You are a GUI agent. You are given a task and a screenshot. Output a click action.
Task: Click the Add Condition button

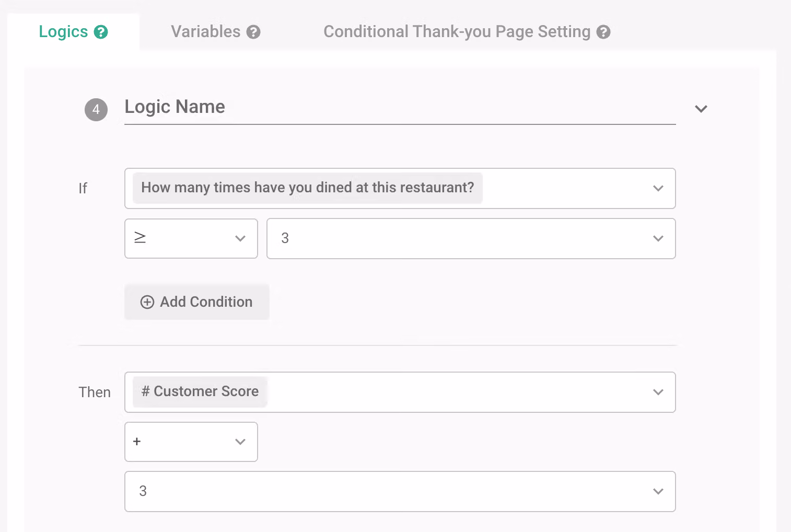click(x=197, y=302)
